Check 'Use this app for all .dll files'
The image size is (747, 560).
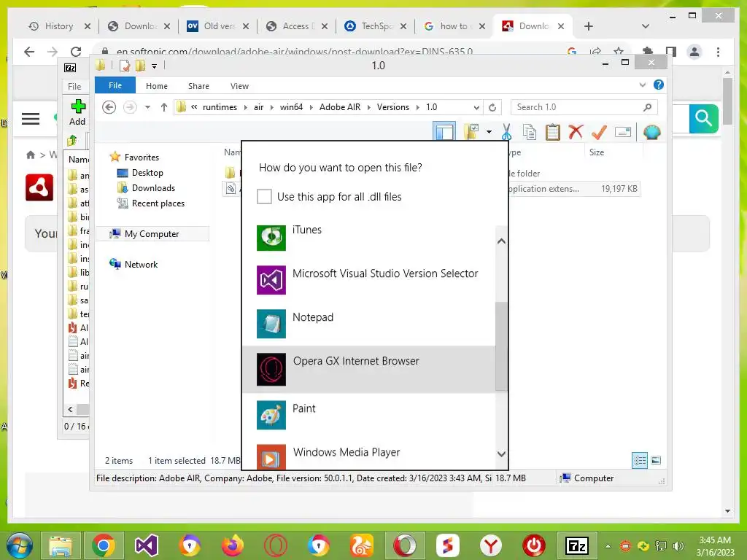point(264,197)
